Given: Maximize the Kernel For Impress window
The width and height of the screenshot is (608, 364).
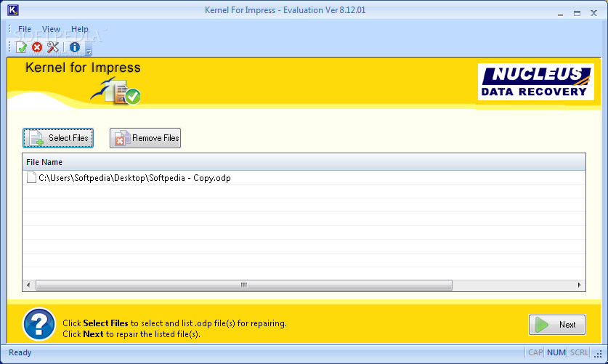Looking at the screenshot, I should [x=577, y=13].
